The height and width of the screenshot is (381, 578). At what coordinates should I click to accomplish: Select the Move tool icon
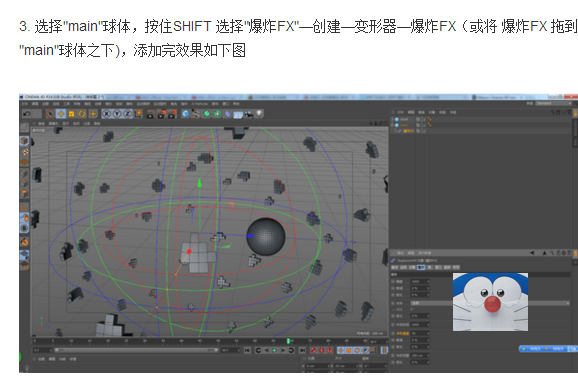coord(61,114)
